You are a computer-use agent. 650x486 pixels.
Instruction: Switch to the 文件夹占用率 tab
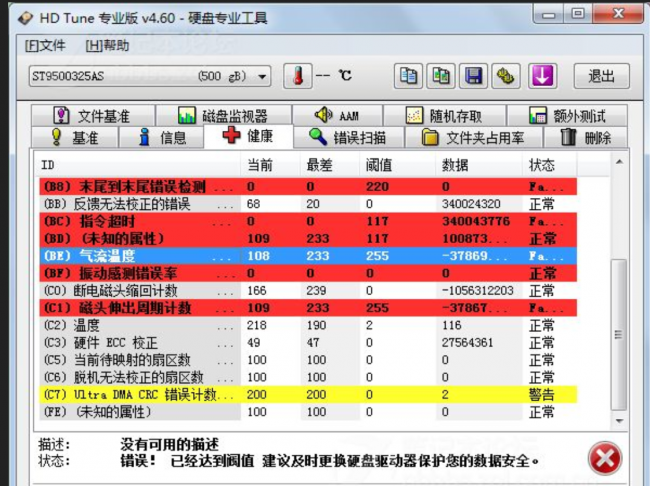coord(473,137)
